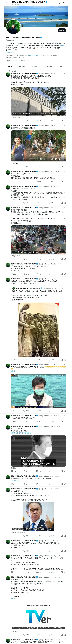Open more menu on the Jan 23, 2025 post
The image size is (72, 644).
65,172
